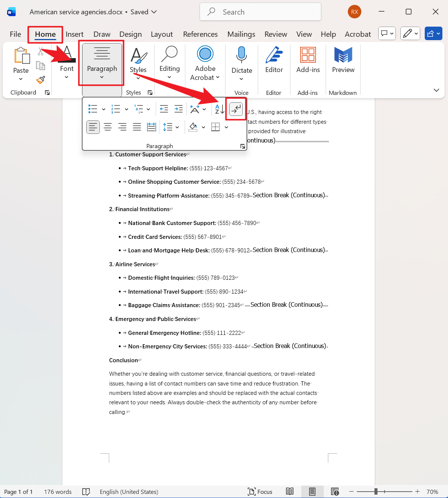Open the Borders dropdown arrow
Image resolution: width=448 pixels, height=498 pixels.
[x=226, y=127]
